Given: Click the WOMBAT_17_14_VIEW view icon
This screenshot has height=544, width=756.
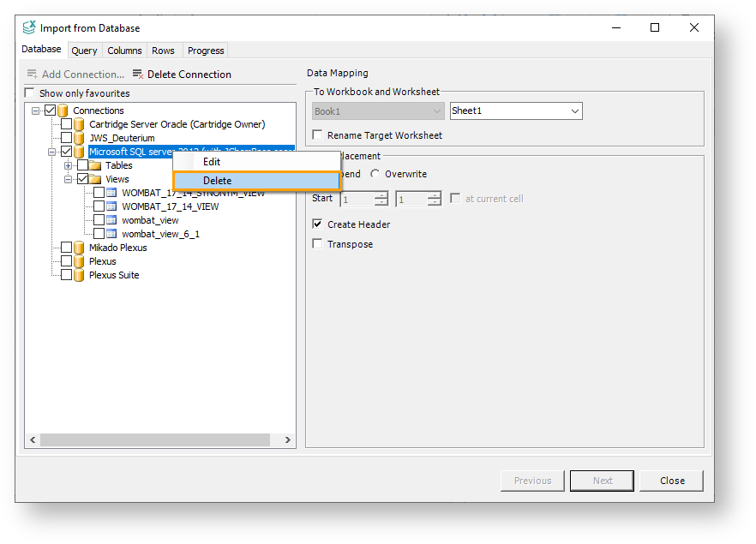Looking at the screenshot, I should click(x=111, y=206).
